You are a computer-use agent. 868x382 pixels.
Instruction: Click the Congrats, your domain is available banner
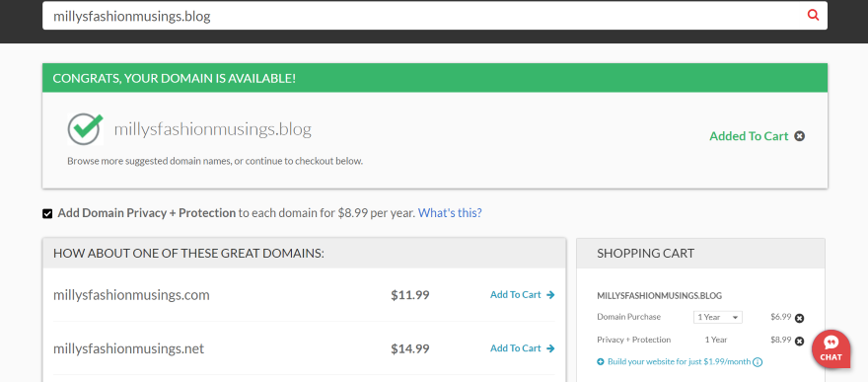point(435,78)
